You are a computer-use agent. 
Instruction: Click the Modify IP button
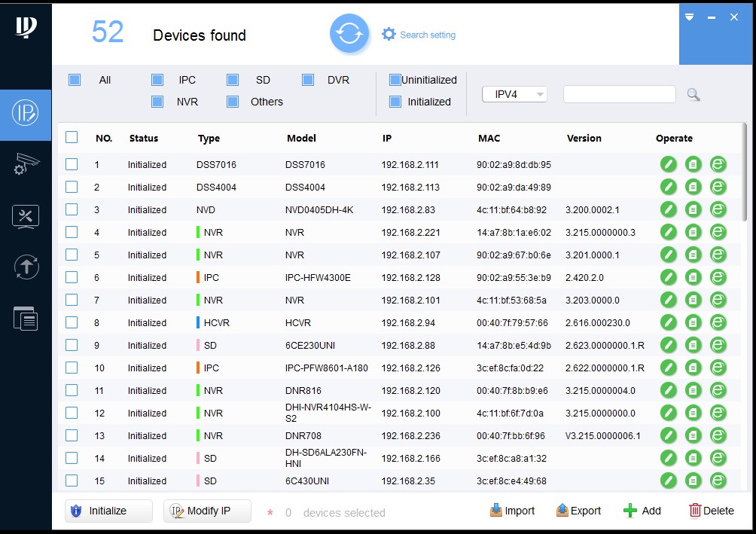[x=207, y=511]
